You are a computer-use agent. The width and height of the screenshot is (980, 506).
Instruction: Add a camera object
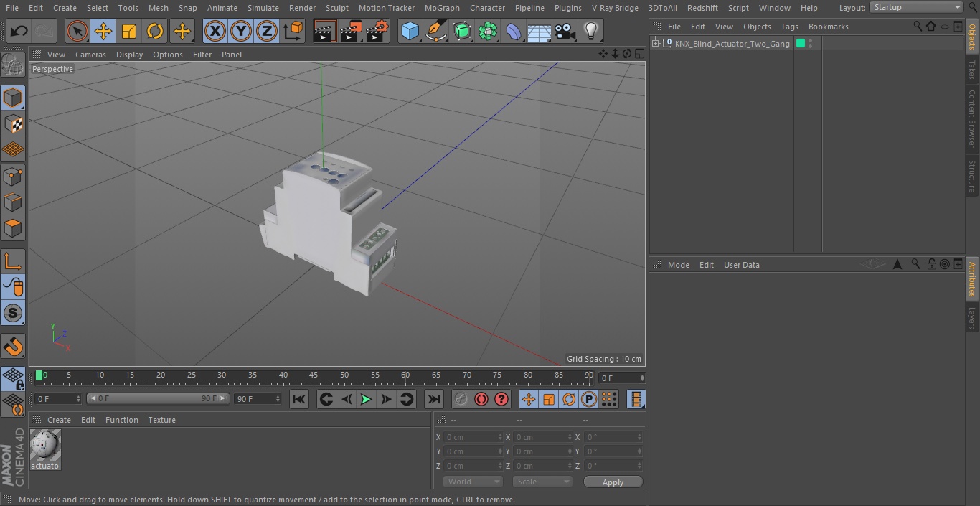click(x=565, y=31)
